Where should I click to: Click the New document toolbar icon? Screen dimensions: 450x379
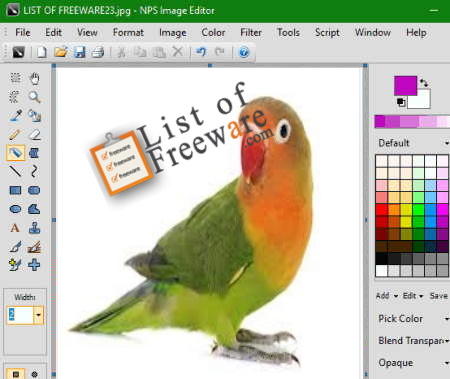tap(42, 52)
